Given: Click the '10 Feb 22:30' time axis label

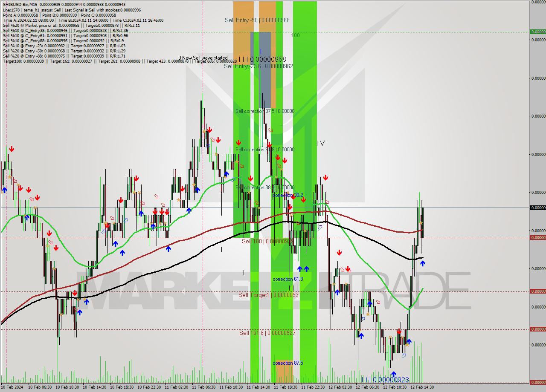Looking at the screenshot, I should (149, 387).
